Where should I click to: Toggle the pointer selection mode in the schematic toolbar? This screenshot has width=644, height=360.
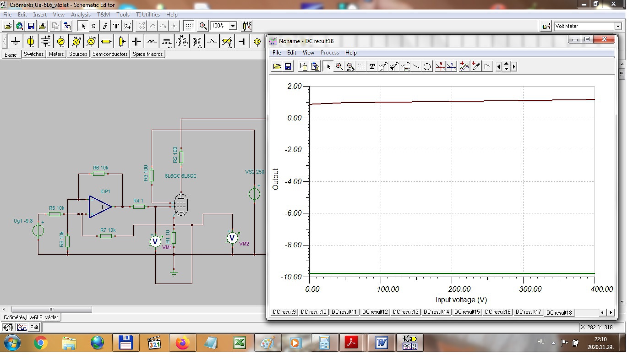83,26
